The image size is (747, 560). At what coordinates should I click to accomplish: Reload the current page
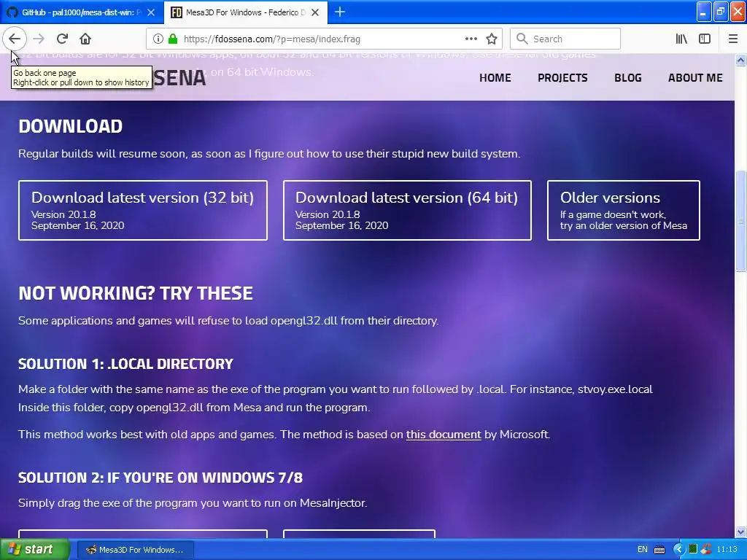pyautogui.click(x=62, y=39)
